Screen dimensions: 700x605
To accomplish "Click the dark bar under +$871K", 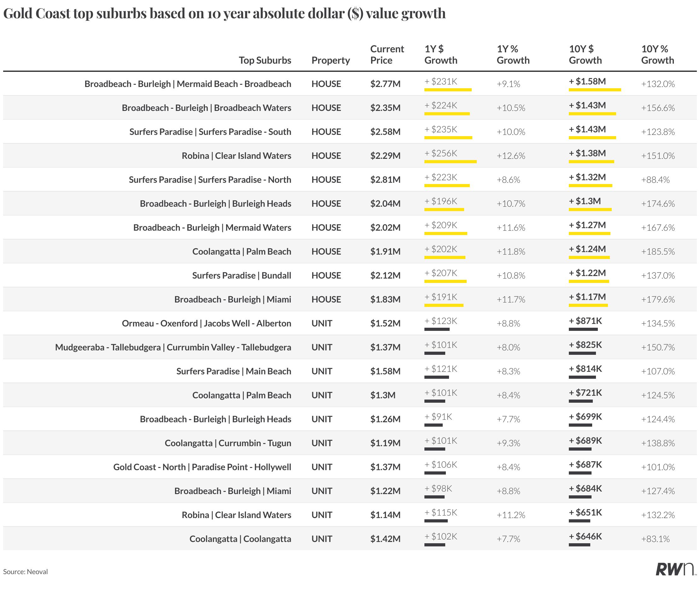I will point(583,329).
